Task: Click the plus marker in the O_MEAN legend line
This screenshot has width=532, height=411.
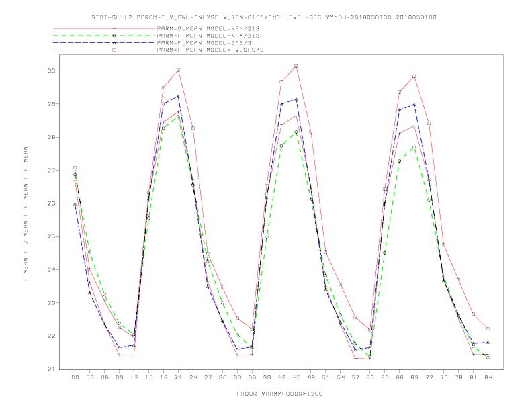Action: tap(114, 28)
